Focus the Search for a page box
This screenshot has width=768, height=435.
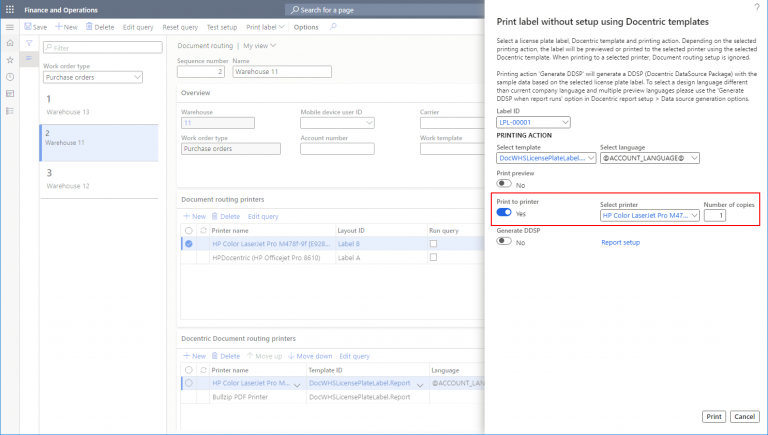[384, 10]
